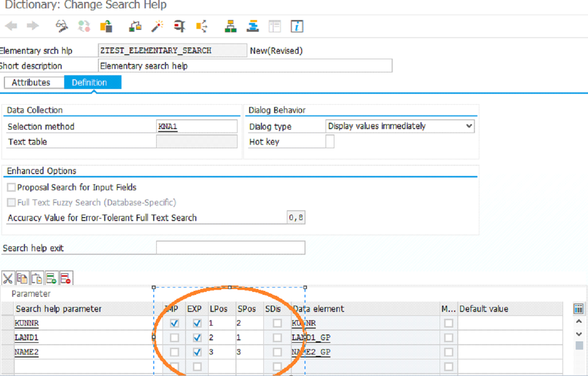Open the where-used list icon
The height and width of the screenshot is (376, 588).
[201, 26]
